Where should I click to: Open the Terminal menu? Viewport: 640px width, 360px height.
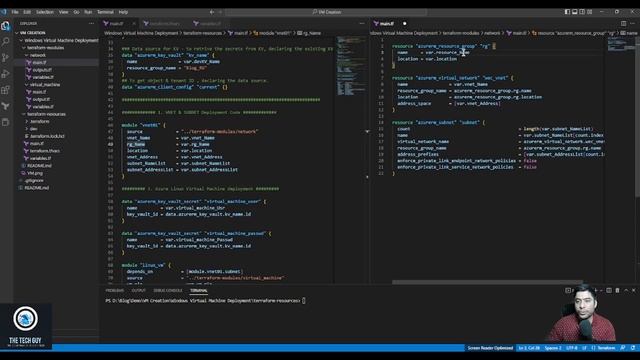[106, 12]
